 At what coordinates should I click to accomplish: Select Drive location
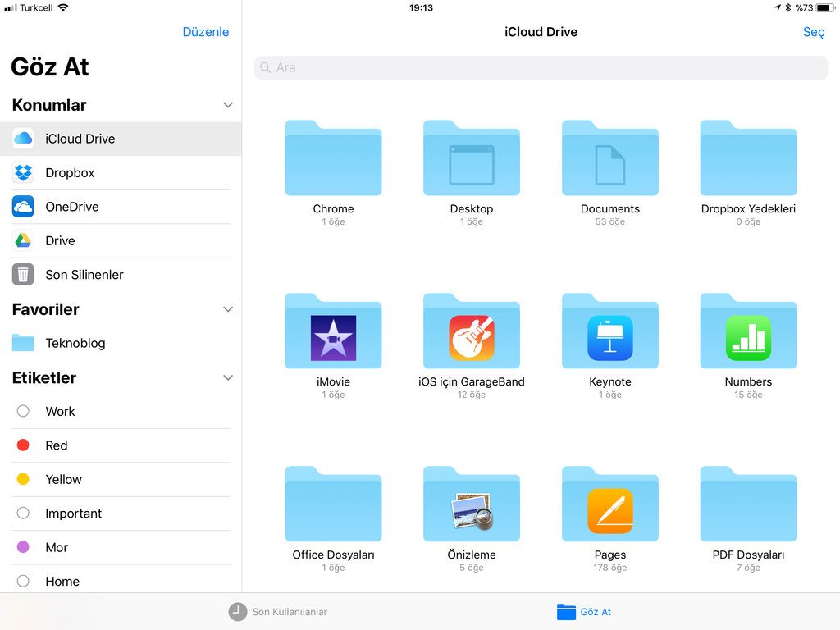tap(121, 240)
